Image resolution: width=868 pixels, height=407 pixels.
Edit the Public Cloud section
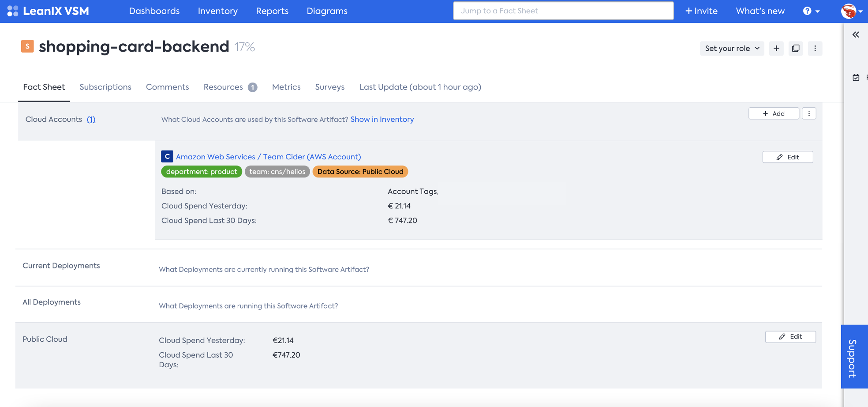[790, 336]
